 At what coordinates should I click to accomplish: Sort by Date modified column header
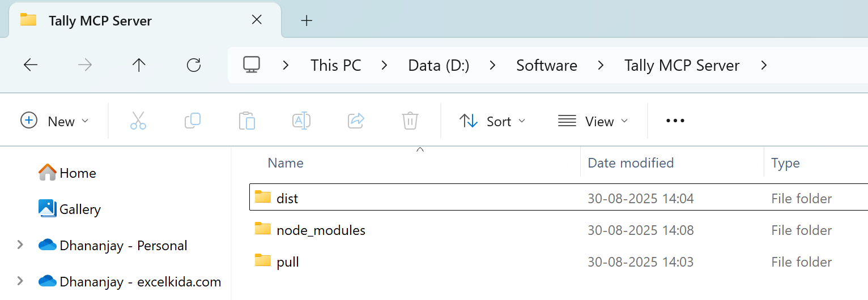click(x=631, y=163)
